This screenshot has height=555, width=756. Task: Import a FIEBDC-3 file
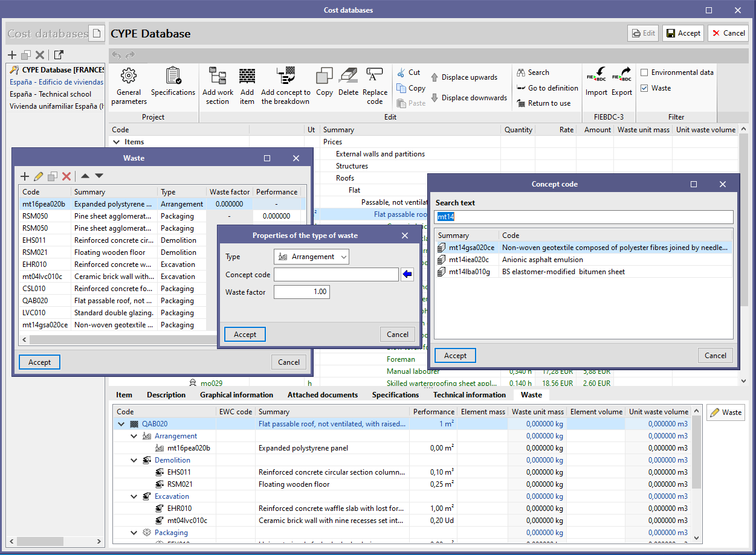596,82
